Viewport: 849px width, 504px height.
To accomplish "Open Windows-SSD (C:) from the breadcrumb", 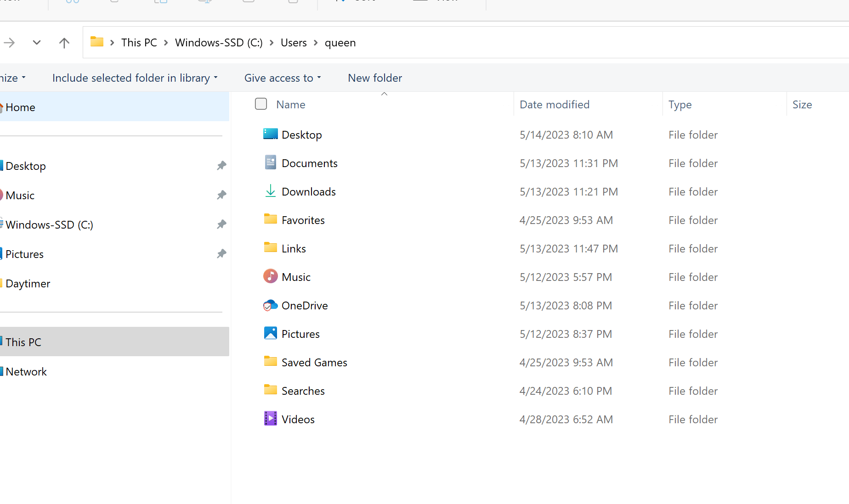I will pos(219,42).
